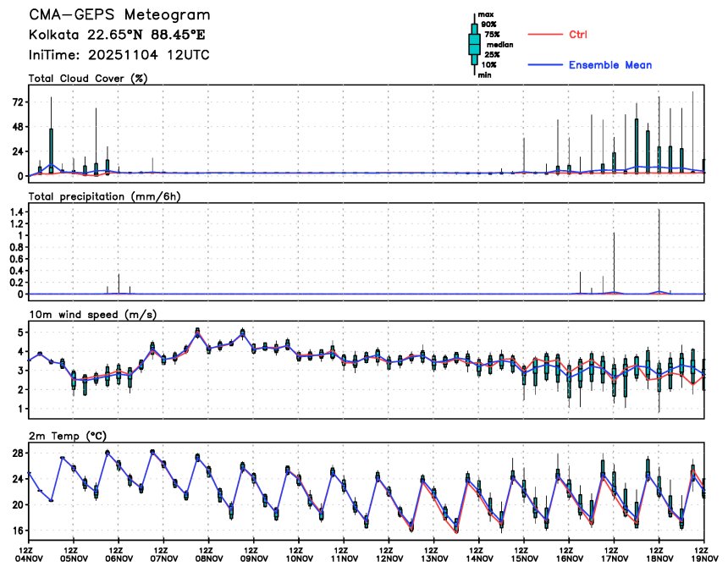
Task: Click the 'max' legend label
Action: coord(486,14)
